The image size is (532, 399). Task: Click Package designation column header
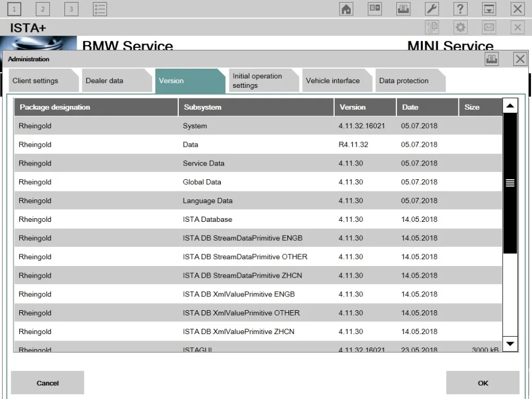click(x=96, y=107)
